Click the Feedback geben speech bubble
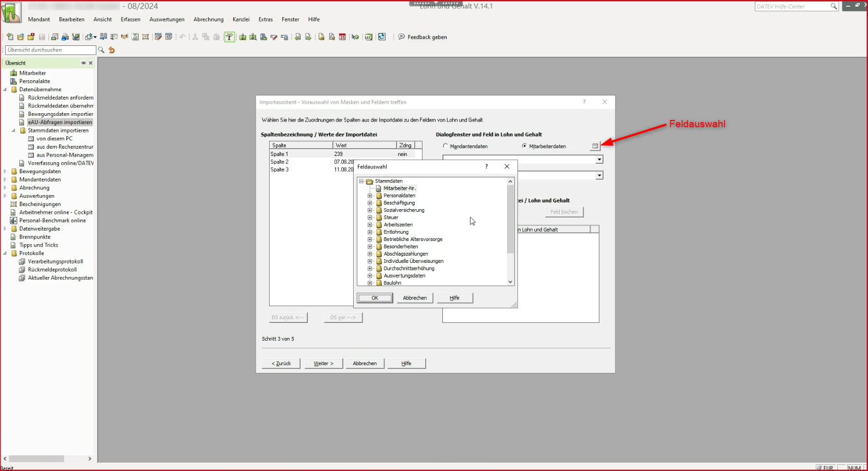 (x=402, y=37)
